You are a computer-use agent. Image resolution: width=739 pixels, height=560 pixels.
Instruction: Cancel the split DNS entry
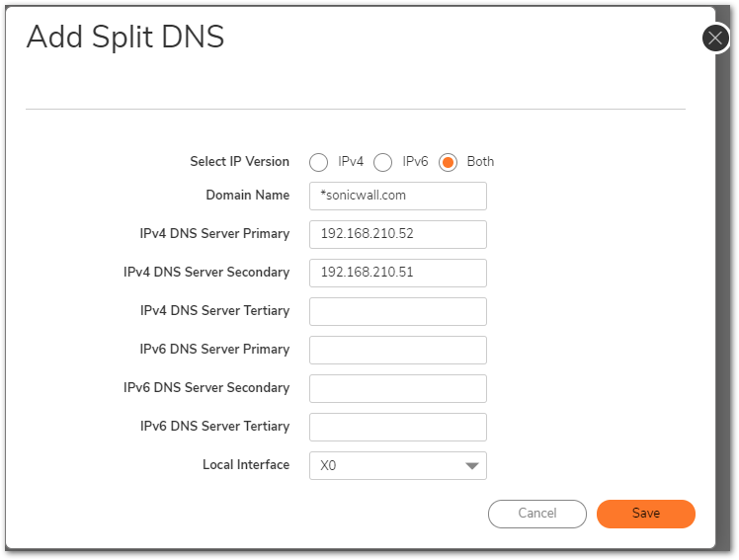click(x=537, y=514)
